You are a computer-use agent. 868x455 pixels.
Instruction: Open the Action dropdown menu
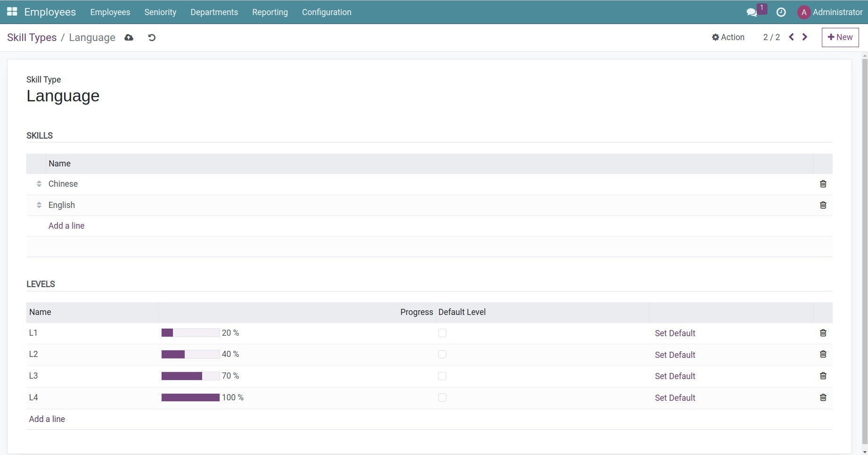728,37
